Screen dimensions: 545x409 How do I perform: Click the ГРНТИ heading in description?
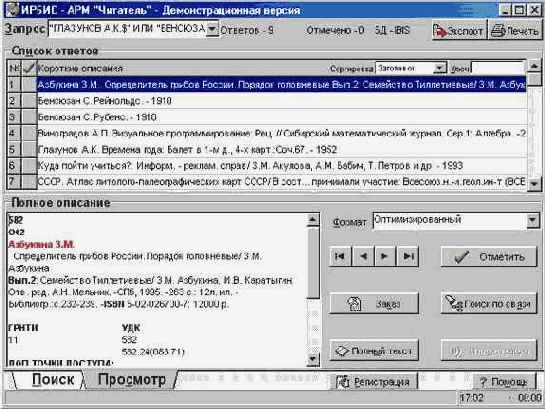click(23, 328)
